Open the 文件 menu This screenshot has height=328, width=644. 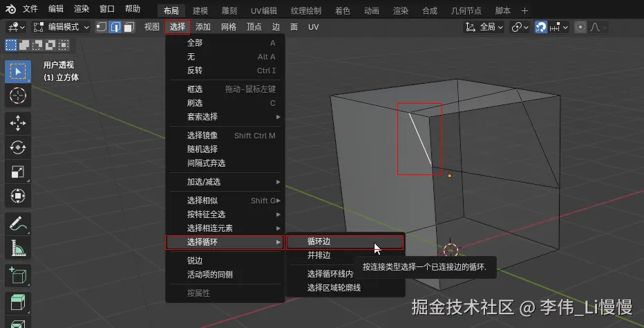pyautogui.click(x=30, y=8)
